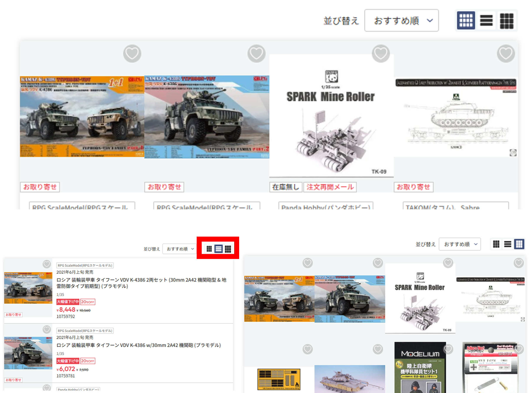Select three-column grid icon in the list-view panel

228,249
